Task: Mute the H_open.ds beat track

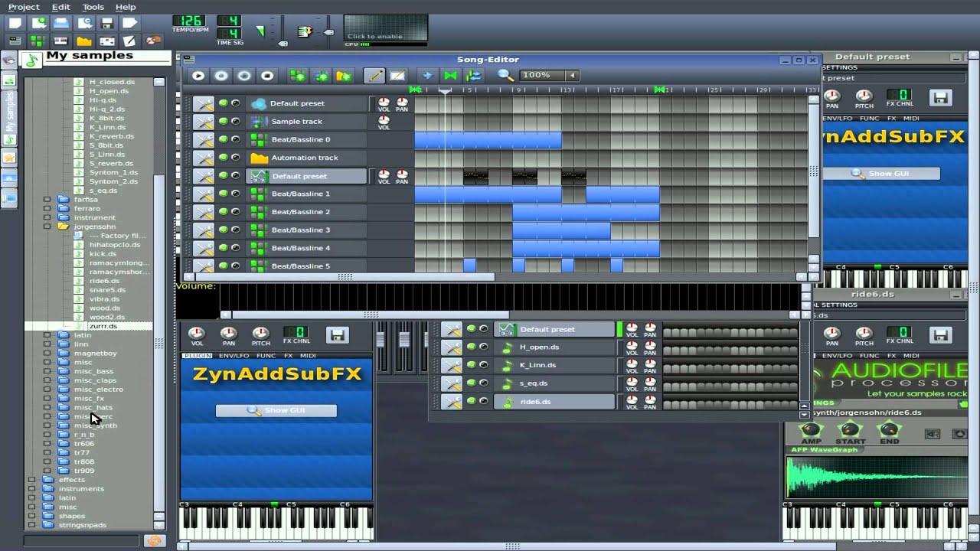Action: [472, 347]
